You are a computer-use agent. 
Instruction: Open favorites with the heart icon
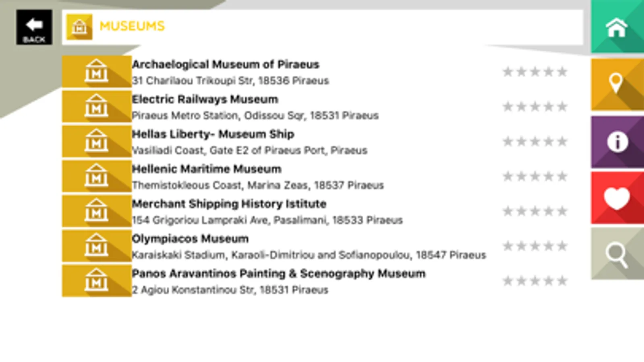[x=617, y=198]
